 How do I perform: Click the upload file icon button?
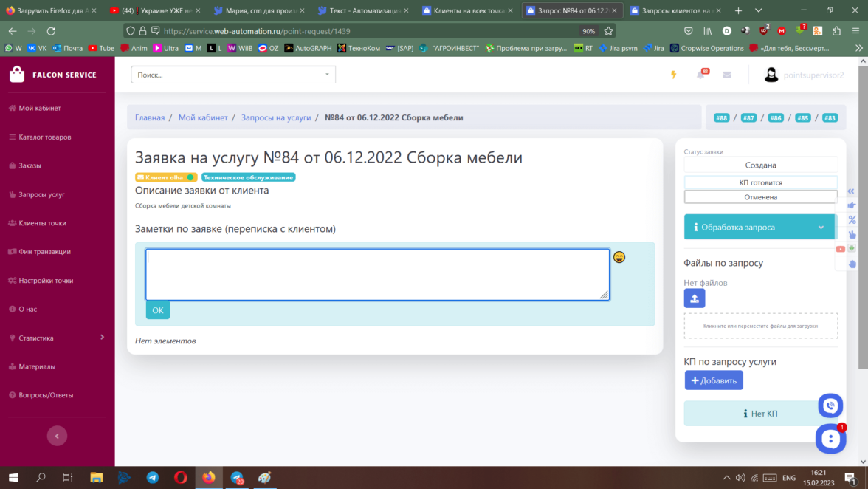pyautogui.click(x=695, y=298)
